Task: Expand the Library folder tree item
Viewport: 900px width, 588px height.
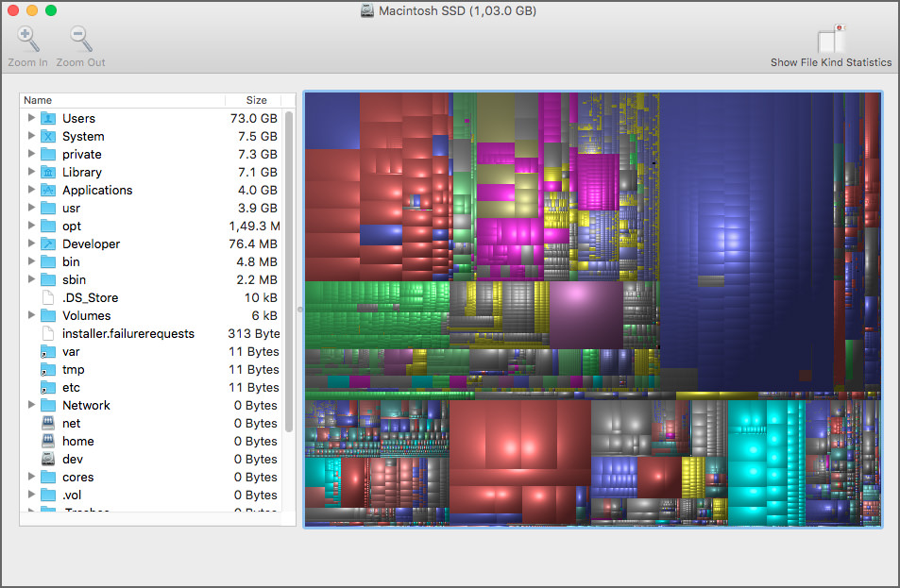Action: point(31,172)
